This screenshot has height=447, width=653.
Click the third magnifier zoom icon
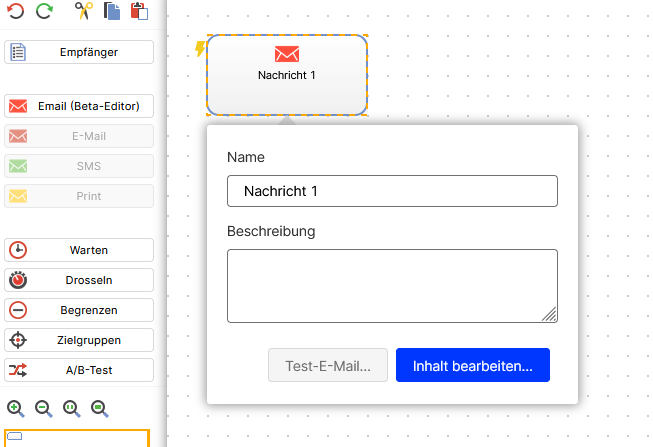[72, 408]
